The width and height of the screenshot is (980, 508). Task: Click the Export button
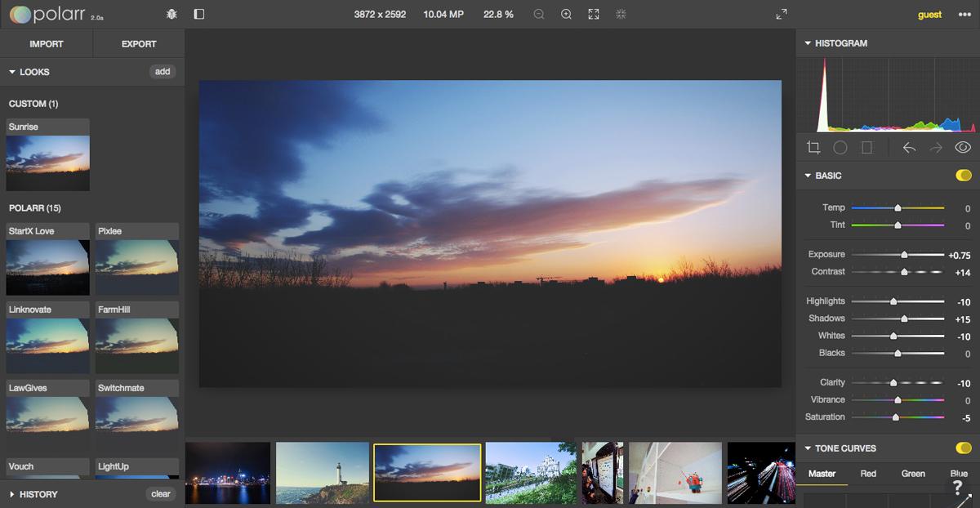pos(139,43)
